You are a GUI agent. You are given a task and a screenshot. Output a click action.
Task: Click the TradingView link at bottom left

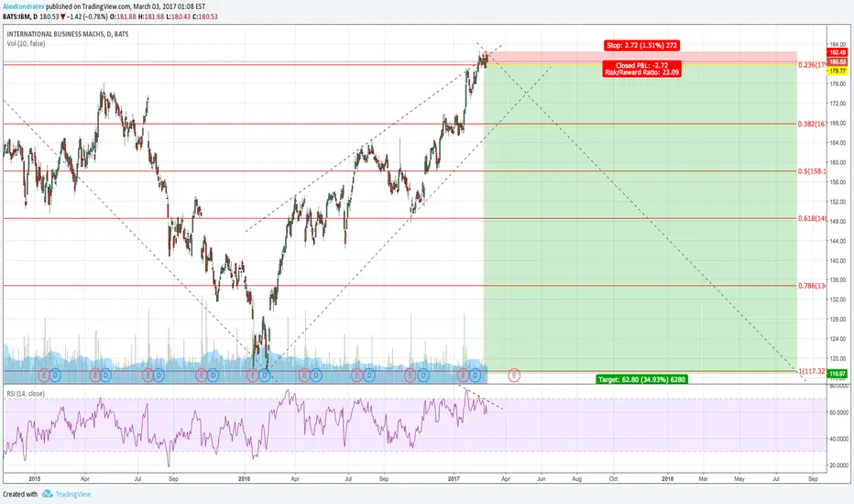coord(73,494)
